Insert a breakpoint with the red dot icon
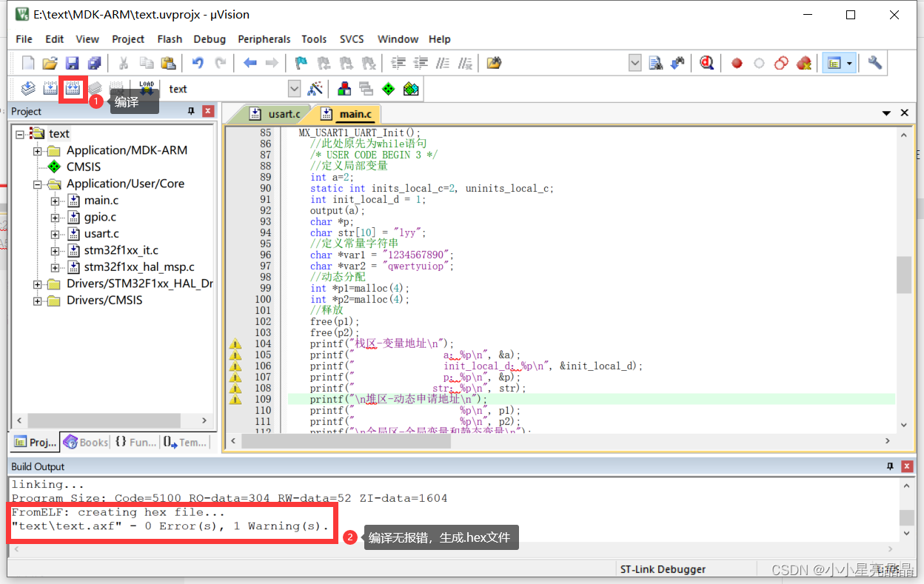Screen dimensions: 924x584 737,64
